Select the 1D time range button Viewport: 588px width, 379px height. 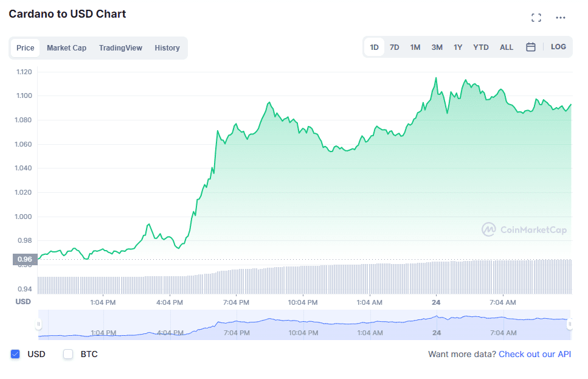click(374, 46)
